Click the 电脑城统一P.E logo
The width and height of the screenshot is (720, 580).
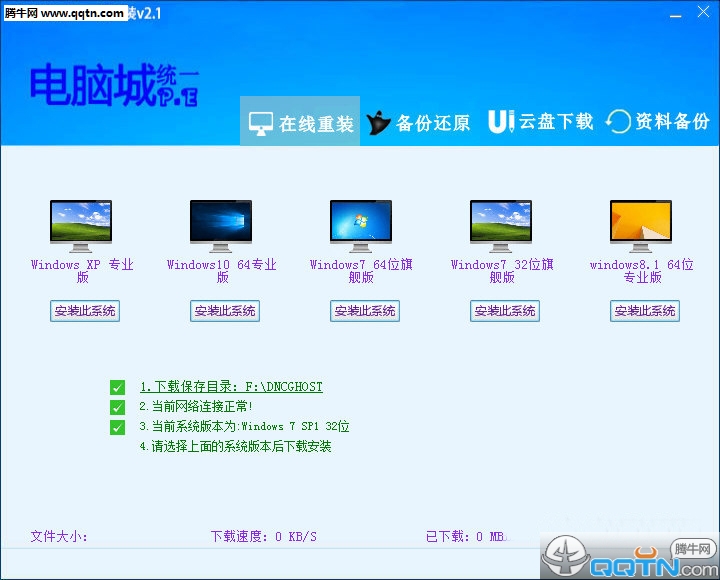pos(114,85)
